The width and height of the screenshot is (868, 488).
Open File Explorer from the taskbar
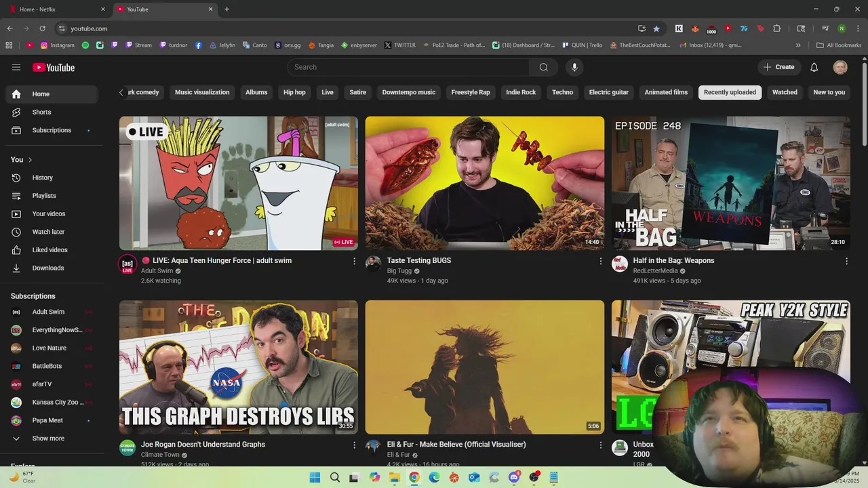pos(395,477)
